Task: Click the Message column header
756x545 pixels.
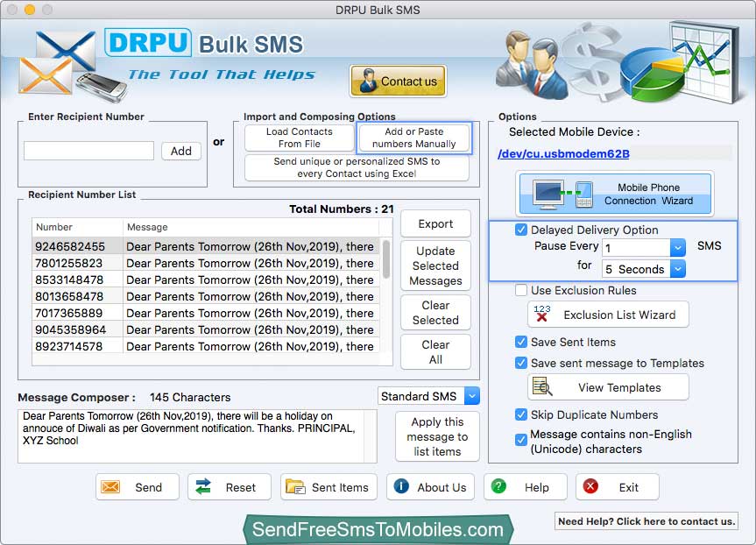Action: 251,227
